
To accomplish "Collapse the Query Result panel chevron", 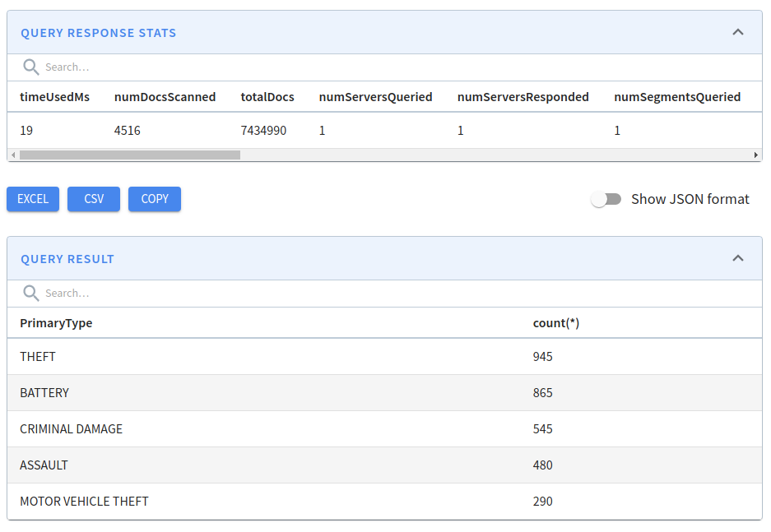I will (737, 258).
